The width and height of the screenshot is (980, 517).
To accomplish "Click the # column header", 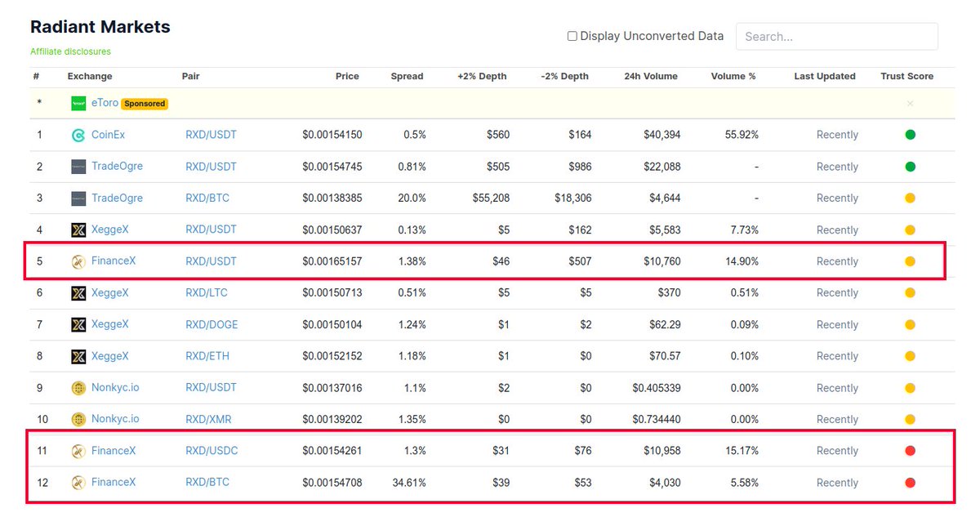I will [x=36, y=76].
